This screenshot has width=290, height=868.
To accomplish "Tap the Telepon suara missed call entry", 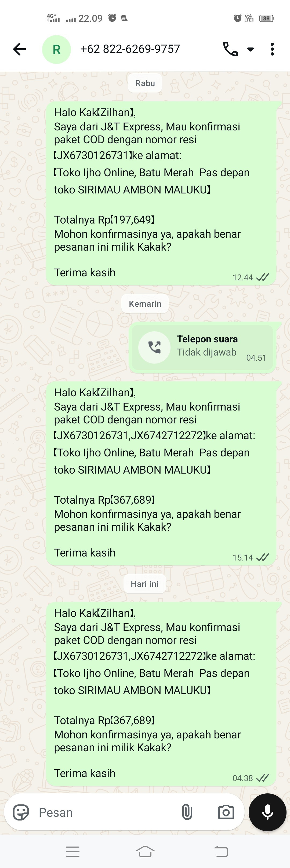I will 202,347.
